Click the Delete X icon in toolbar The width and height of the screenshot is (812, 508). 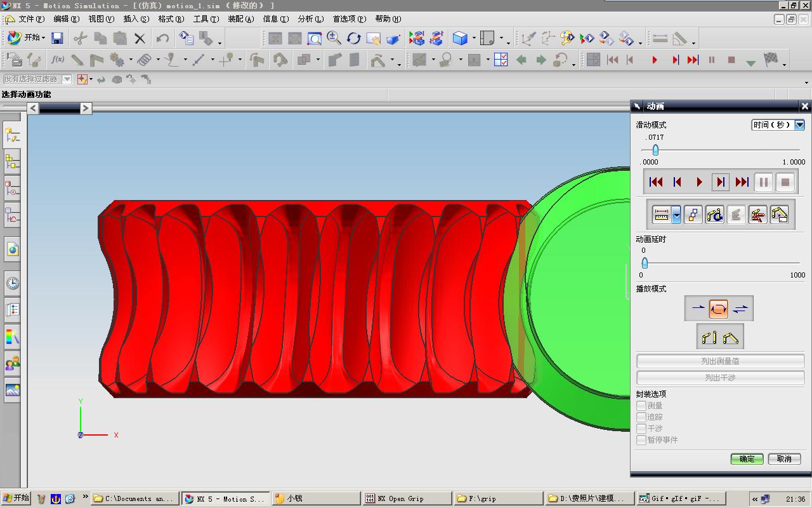(140, 38)
